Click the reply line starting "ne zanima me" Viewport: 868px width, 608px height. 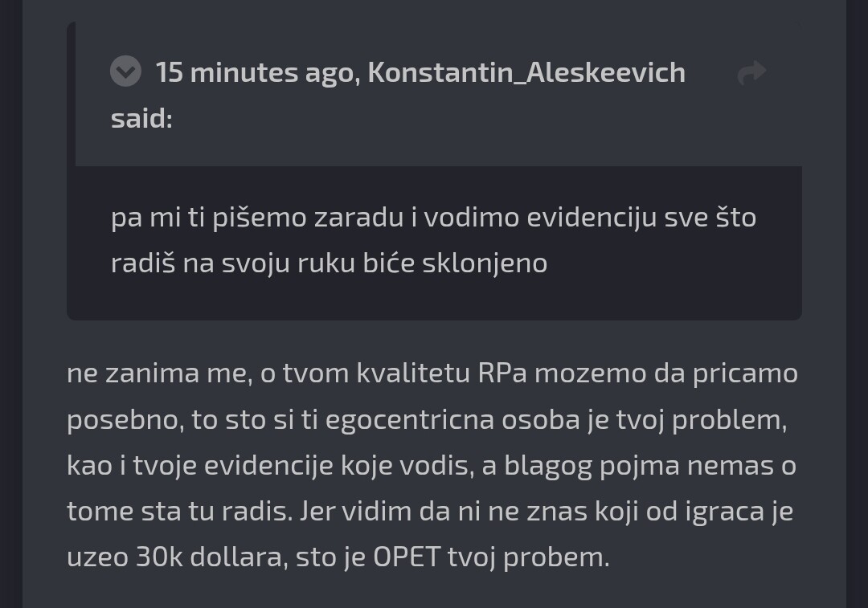(432, 373)
